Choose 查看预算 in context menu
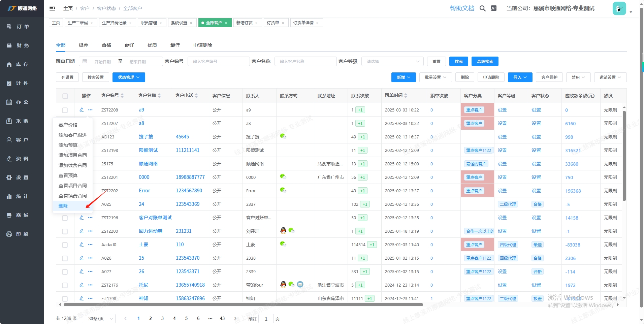This screenshot has height=324, width=644. [73, 175]
